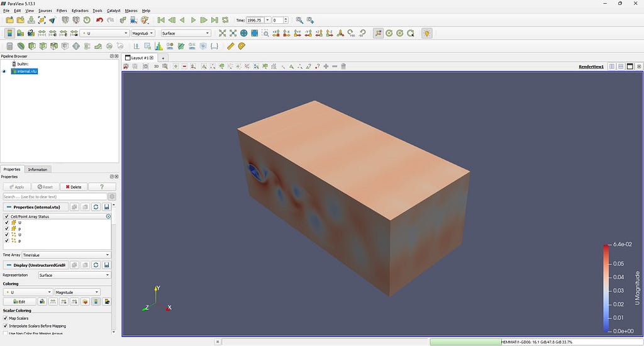Open toolbar Magnitude component dropdown
The width and height of the screenshot is (644, 346).
[143, 33]
